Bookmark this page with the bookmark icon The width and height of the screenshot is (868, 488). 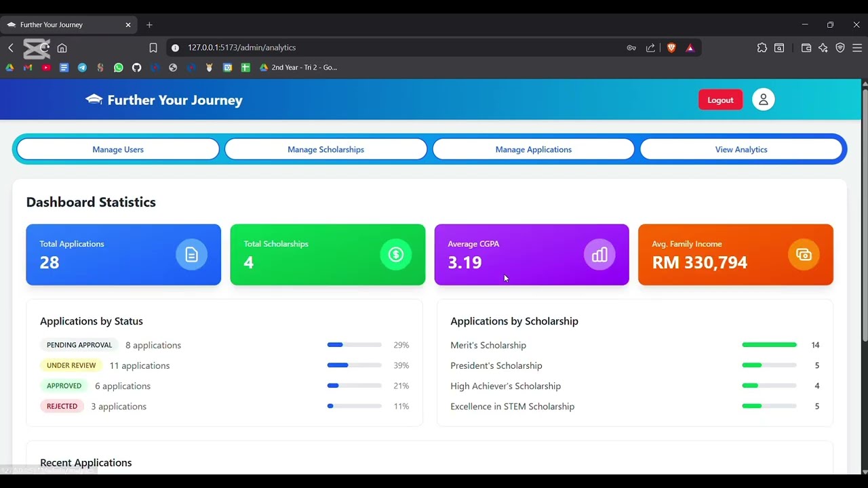[x=153, y=47]
